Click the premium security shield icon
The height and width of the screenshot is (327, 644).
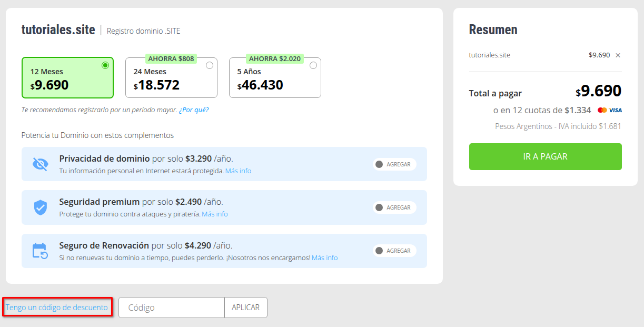(40, 207)
